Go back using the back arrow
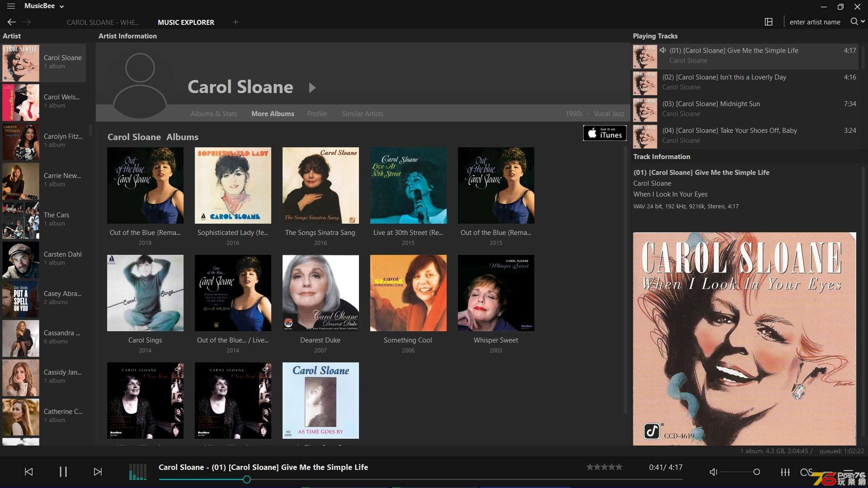 [x=12, y=22]
